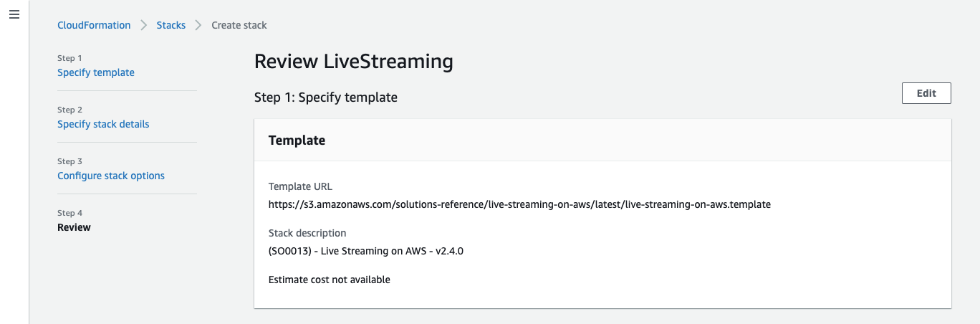Click the template URL text

pos(519,204)
